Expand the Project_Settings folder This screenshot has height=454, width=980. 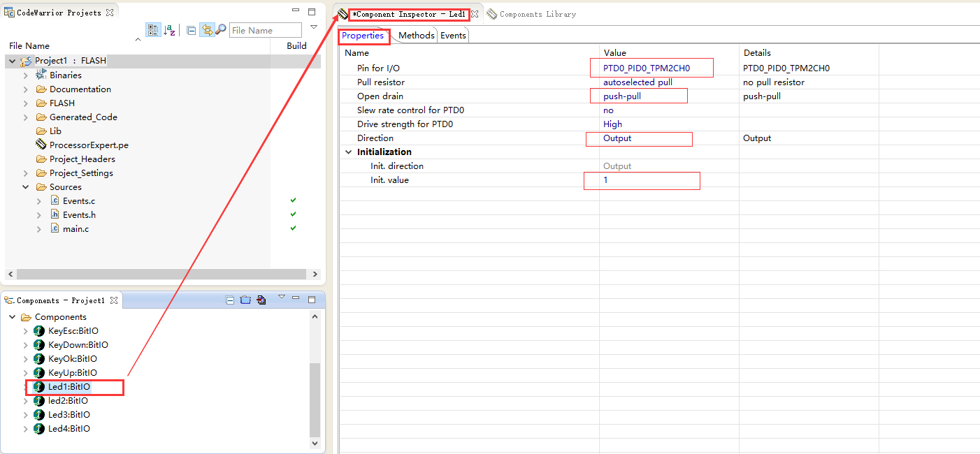click(26, 173)
